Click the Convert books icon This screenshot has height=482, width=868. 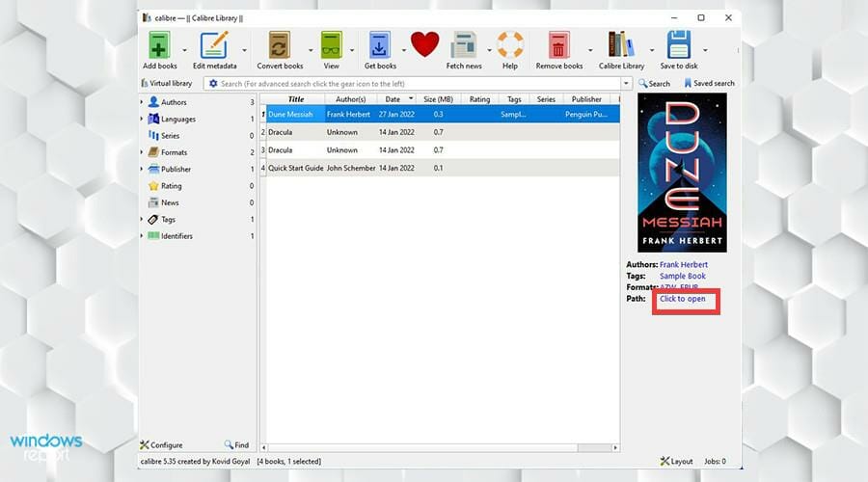(279, 44)
